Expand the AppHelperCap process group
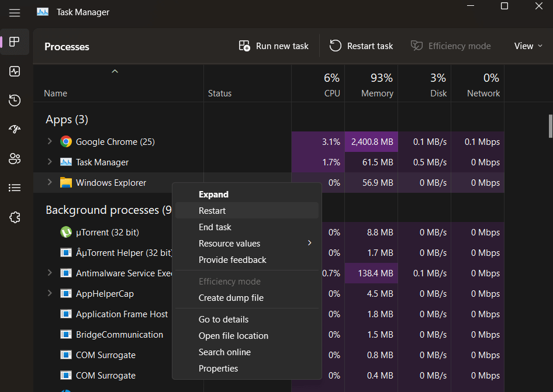The width and height of the screenshot is (553, 392). [x=50, y=293]
